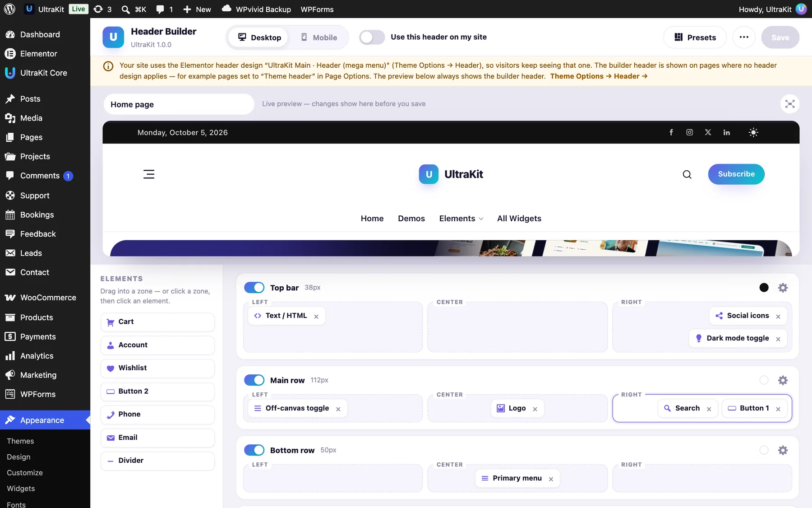Select Top bar center zone
This screenshot has width=812, height=508.
click(517, 327)
